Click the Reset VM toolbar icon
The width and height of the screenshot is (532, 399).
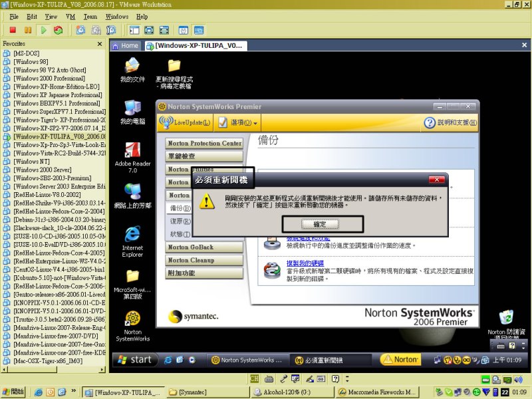[58, 30]
